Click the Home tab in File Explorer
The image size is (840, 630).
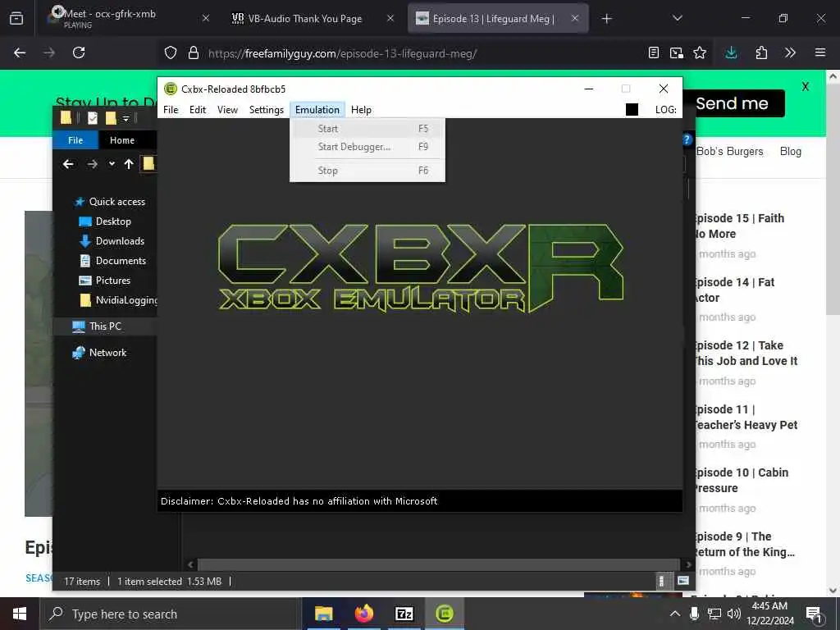(x=122, y=140)
